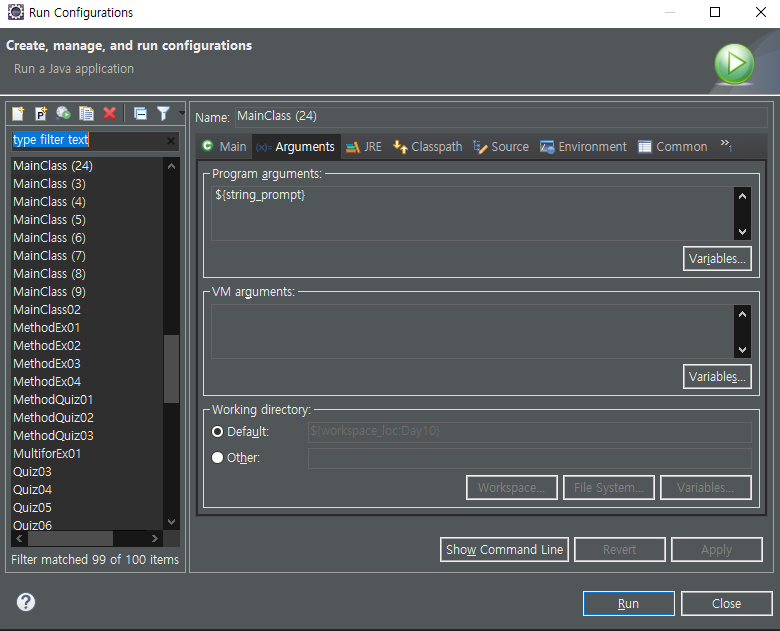
Task: Open the Source tab
Action: click(501, 147)
